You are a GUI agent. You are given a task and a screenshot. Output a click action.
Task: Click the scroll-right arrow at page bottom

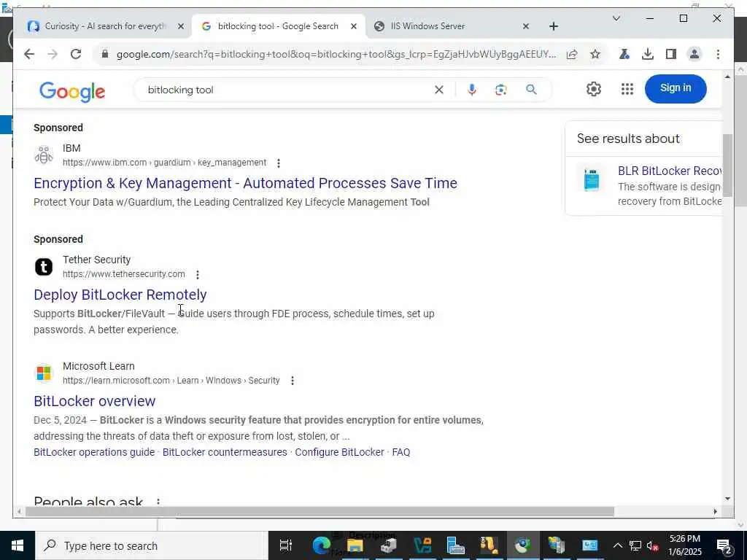tap(715, 512)
